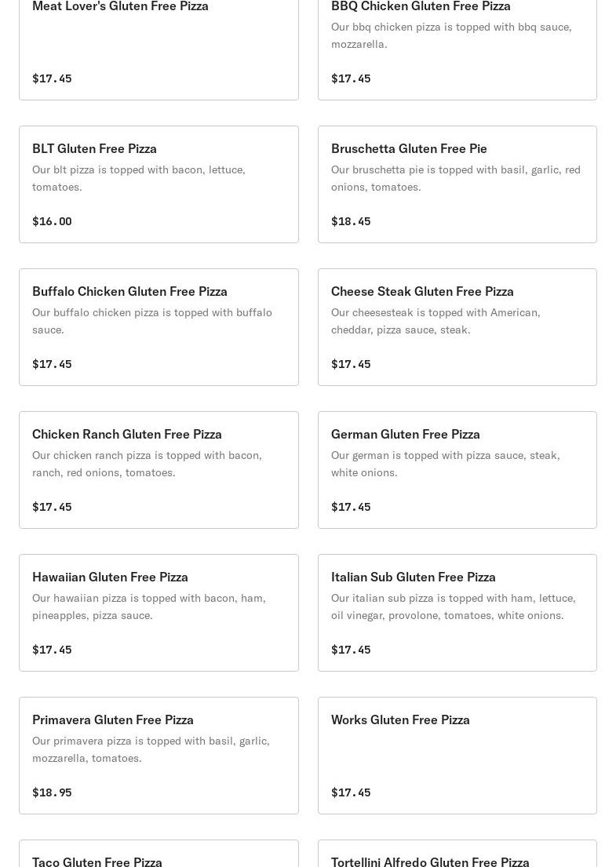Select the Tortellini Alfredo Gluten Free Pizza item

430,861
